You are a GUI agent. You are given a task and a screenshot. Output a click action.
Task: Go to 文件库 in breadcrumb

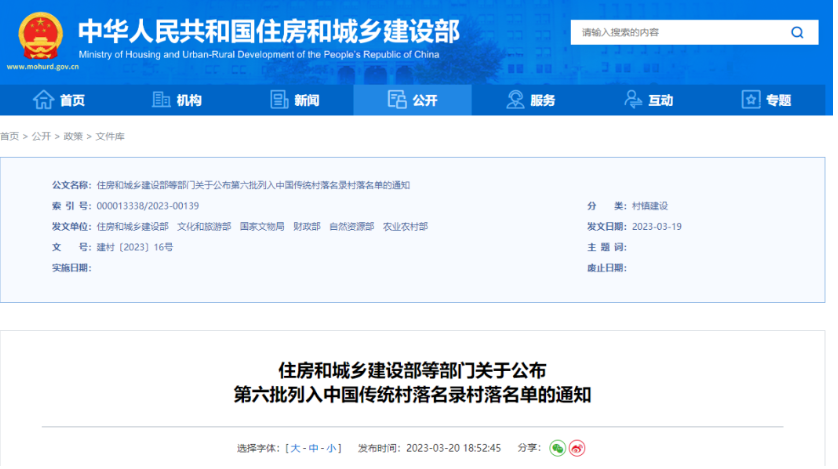(x=111, y=137)
